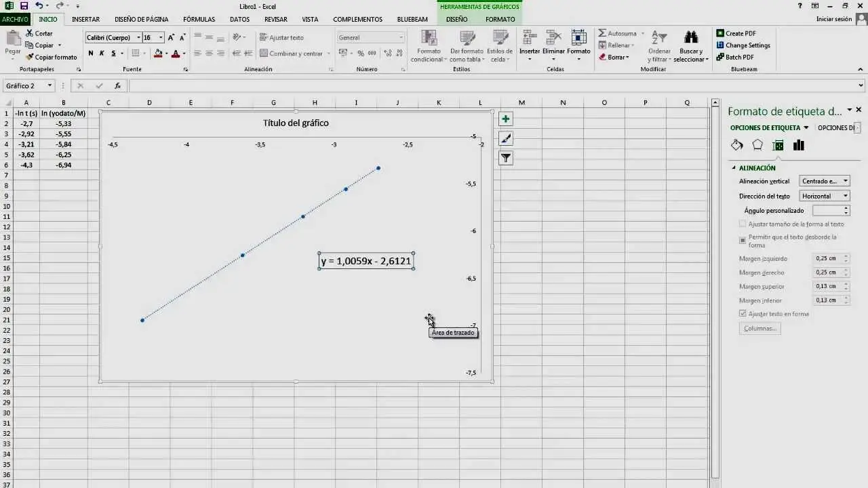The image size is (868, 488).
Task: Toggle Ajustar tamaño de la forma al texto
Action: [x=743, y=224]
